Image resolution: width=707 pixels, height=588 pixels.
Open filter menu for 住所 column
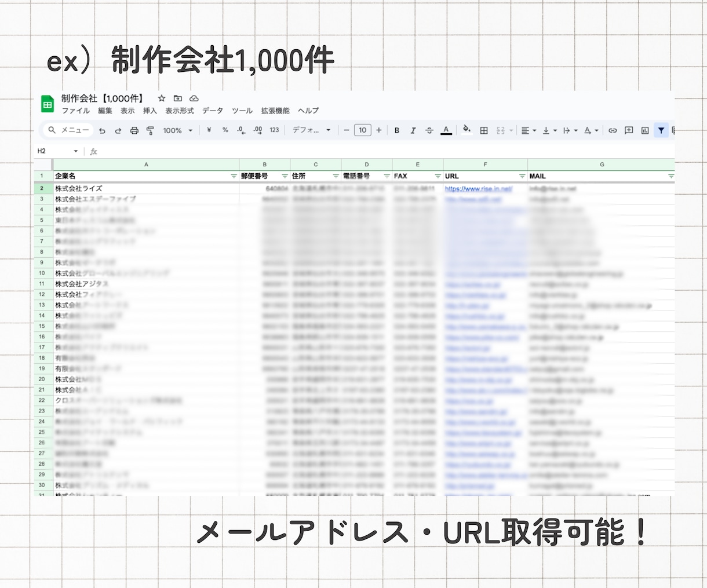336,176
